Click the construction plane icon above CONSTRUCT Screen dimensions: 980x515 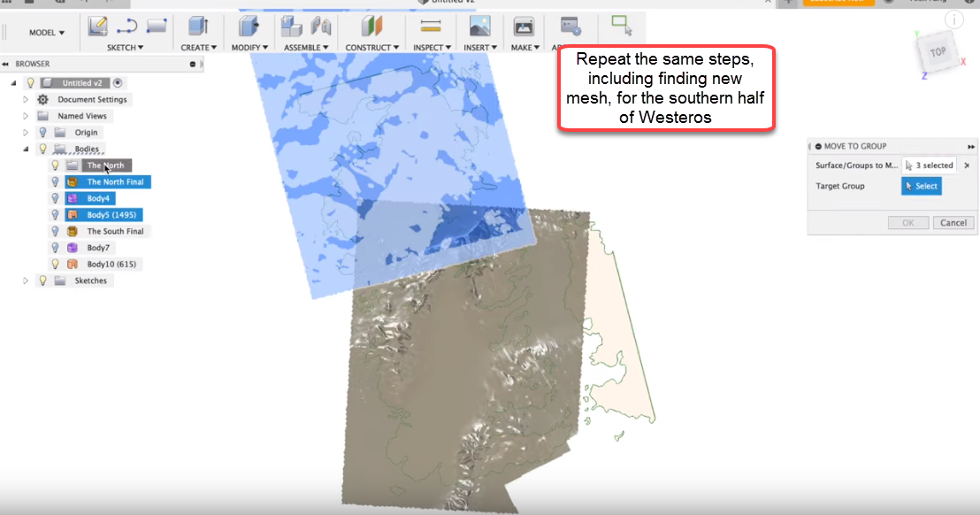[371, 27]
